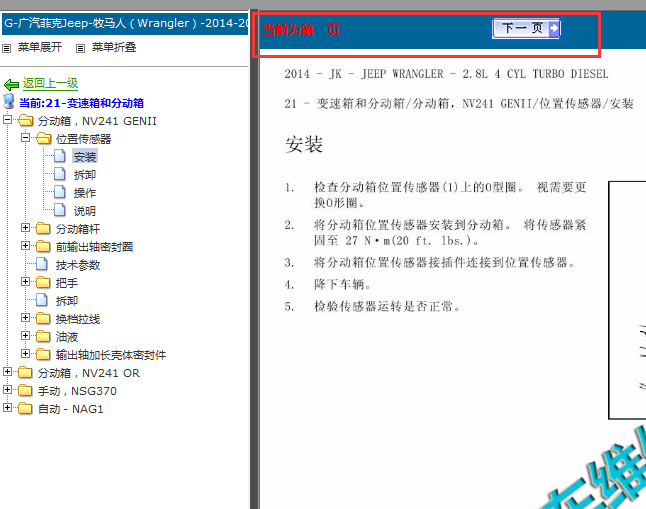Click the green back arrow icon
The width and height of the screenshot is (646, 509).
point(11,85)
